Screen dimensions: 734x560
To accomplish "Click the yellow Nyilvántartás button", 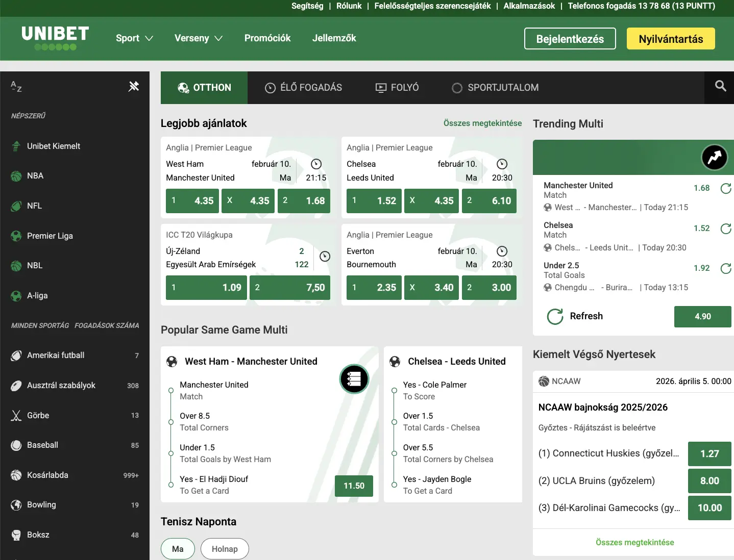I will pyautogui.click(x=670, y=39).
